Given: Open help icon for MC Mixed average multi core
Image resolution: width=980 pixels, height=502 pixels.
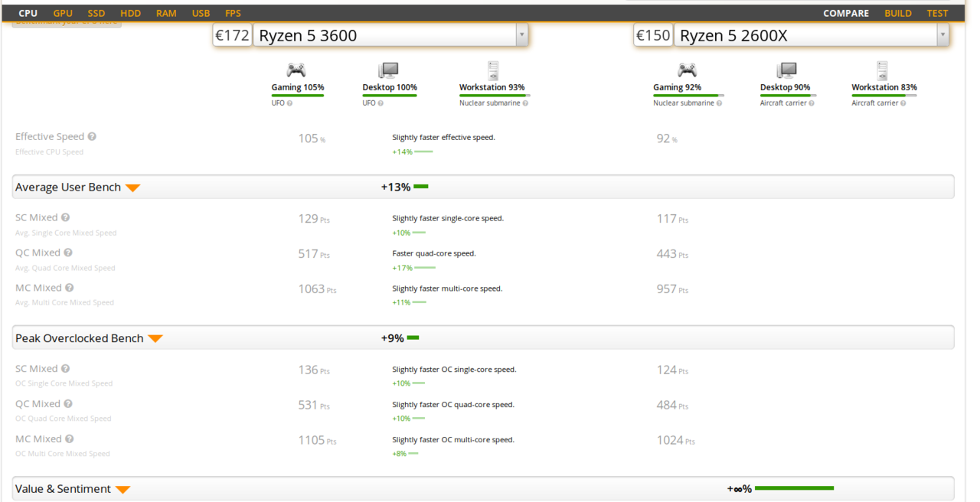Looking at the screenshot, I should 70,288.
